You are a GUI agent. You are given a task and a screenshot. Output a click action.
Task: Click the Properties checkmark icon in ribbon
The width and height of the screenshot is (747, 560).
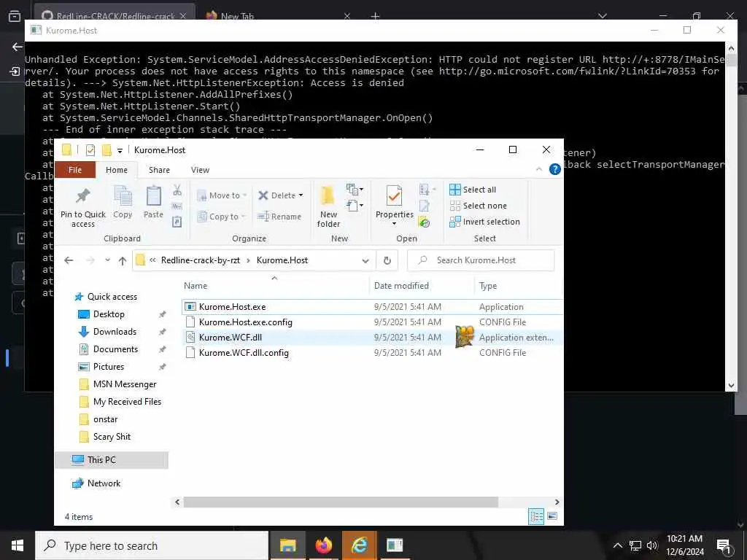click(x=394, y=196)
